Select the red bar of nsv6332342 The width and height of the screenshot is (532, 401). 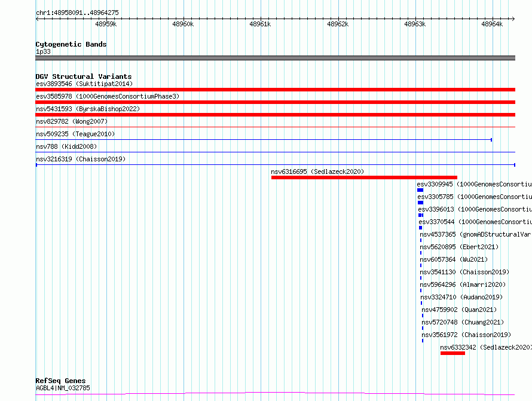[452, 353]
